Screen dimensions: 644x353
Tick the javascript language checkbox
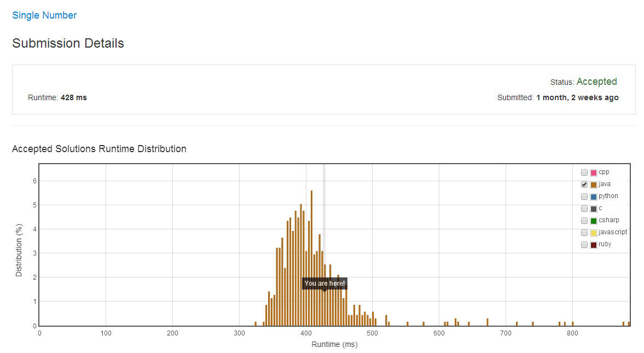[x=584, y=233]
